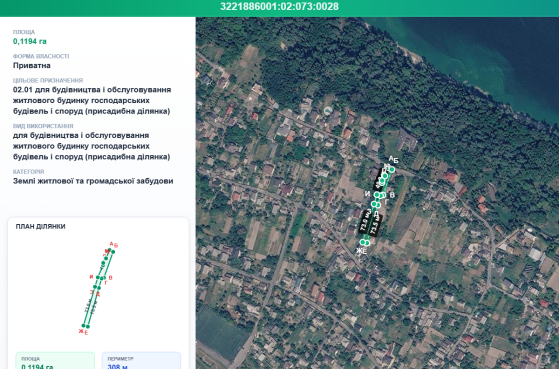559x369 pixels.
Task: Select vertex И dot in the plan diagram
Action: tap(98, 277)
